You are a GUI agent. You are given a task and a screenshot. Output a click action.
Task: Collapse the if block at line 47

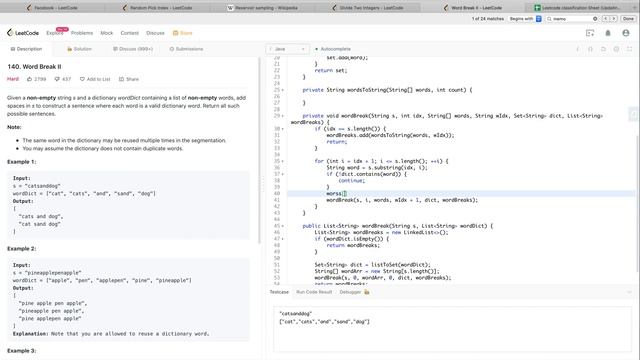[282, 239]
